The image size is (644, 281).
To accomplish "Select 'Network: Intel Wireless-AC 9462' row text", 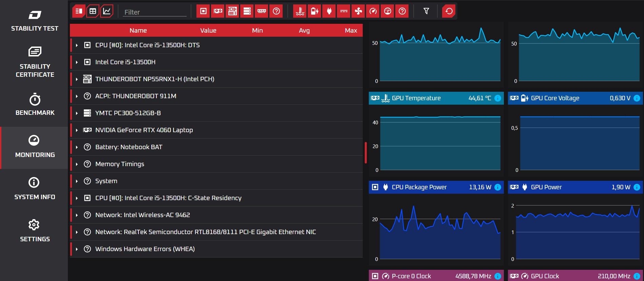I will 143,215.
